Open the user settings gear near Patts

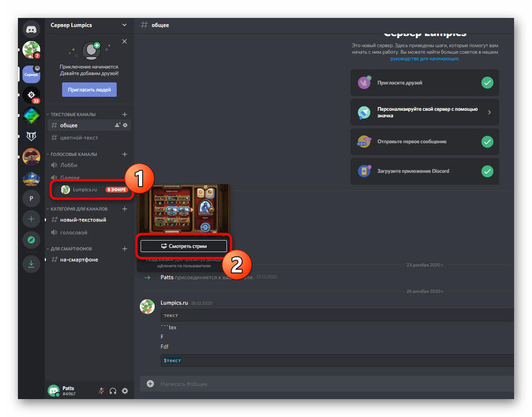125,391
